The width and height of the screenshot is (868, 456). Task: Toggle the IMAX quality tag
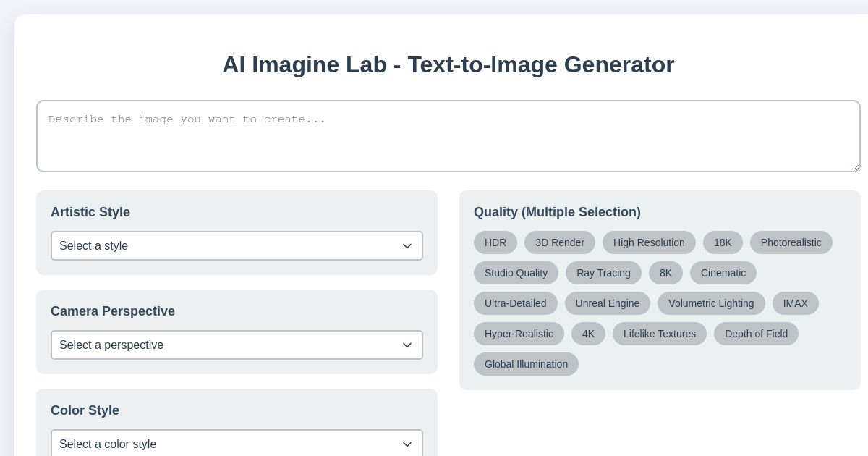[x=796, y=303]
